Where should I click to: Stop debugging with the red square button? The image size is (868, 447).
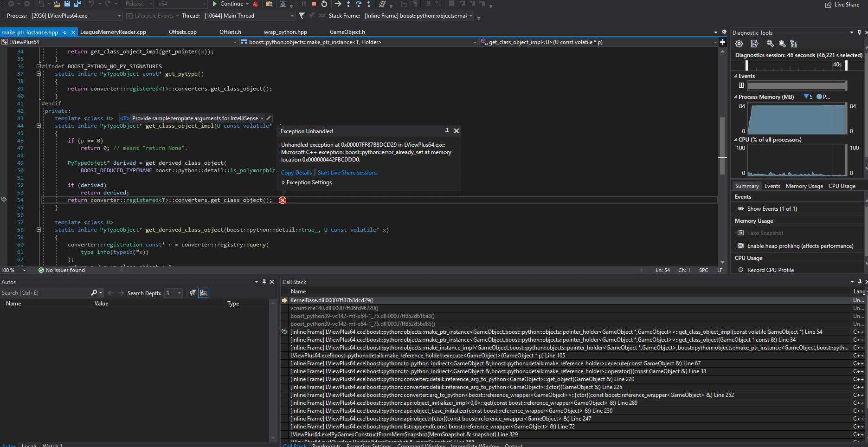(314, 4)
